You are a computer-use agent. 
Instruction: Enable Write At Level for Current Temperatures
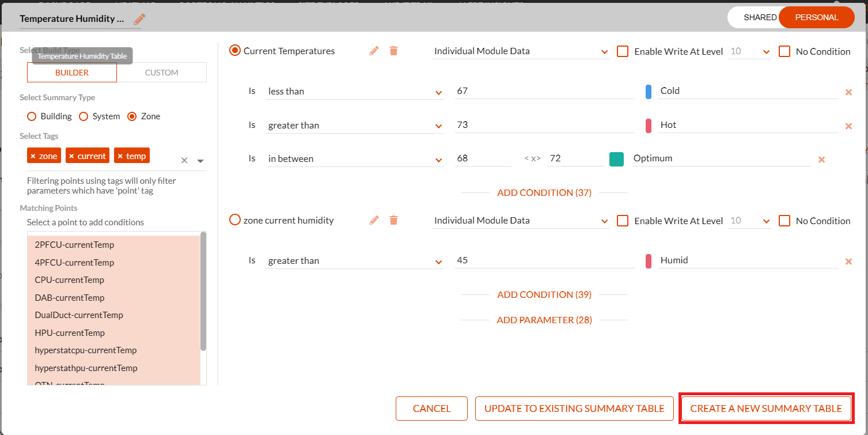tap(622, 51)
